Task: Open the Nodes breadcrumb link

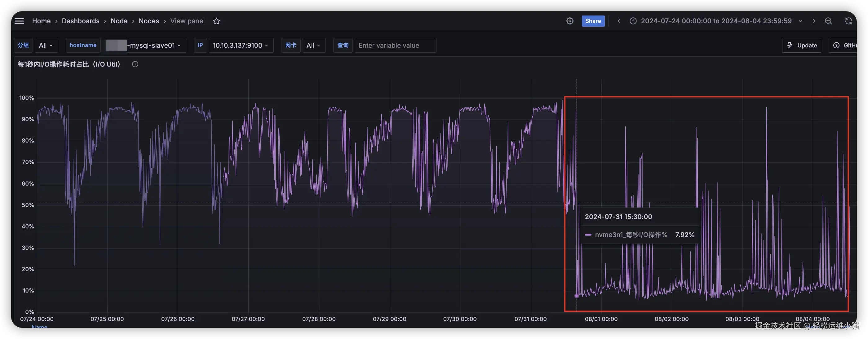Action: point(148,21)
